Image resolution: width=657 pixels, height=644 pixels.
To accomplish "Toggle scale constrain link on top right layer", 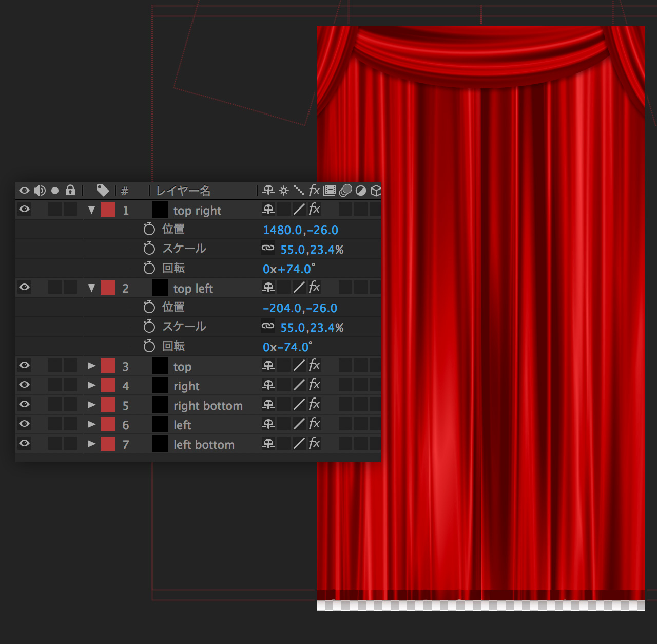I will point(268,249).
